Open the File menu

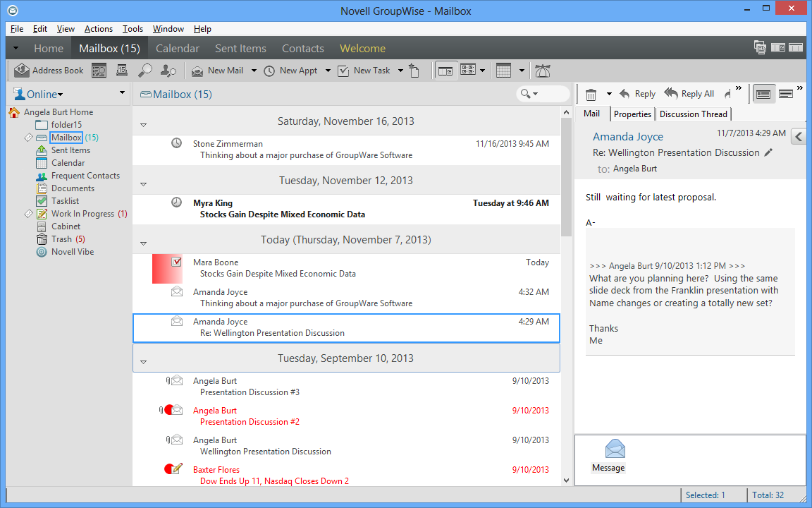pyautogui.click(x=17, y=29)
